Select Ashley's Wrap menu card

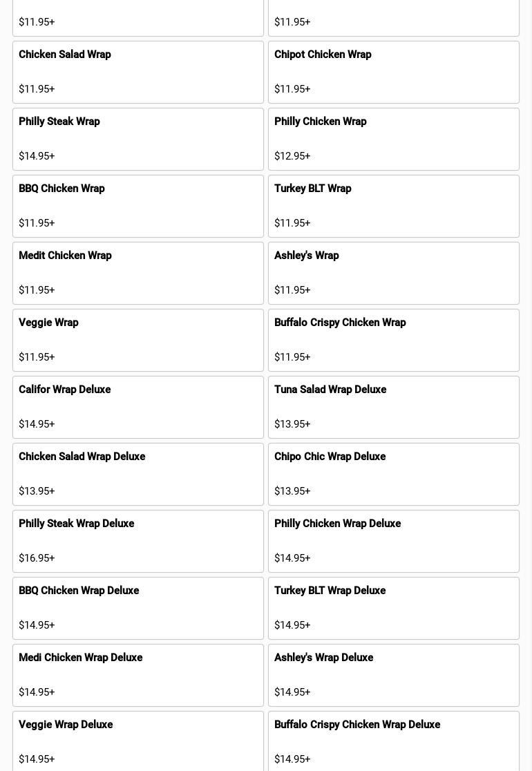coord(394,273)
